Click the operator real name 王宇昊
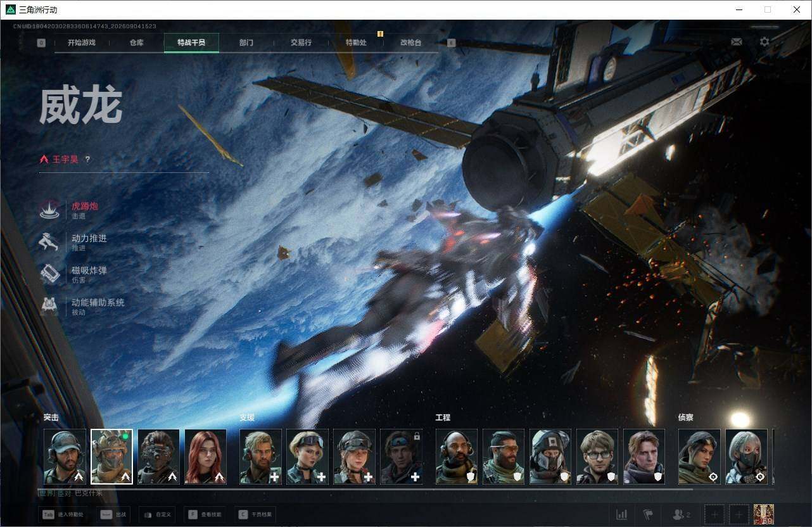The height and width of the screenshot is (527, 812). pyautogui.click(x=65, y=160)
